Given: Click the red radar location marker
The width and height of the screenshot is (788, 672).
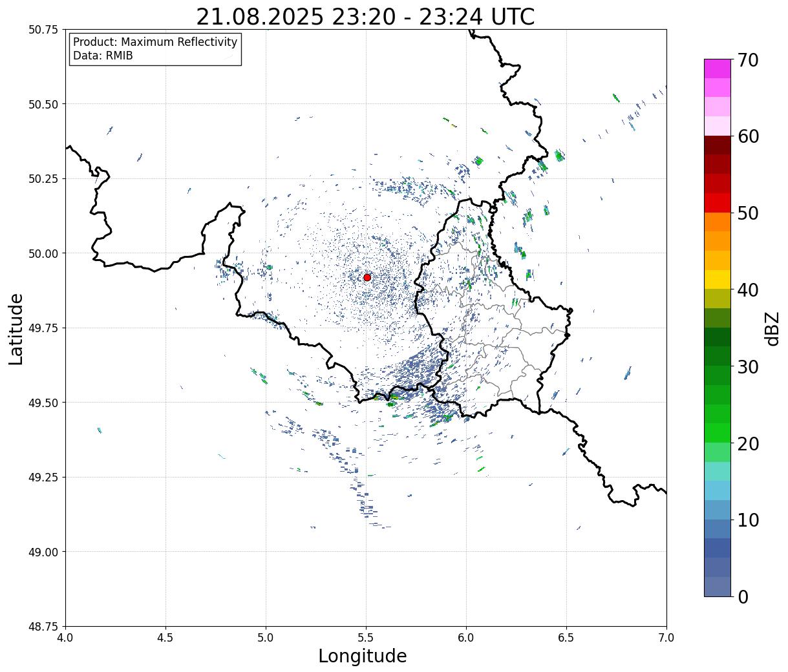Looking at the screenshot, I should point(367,277).
